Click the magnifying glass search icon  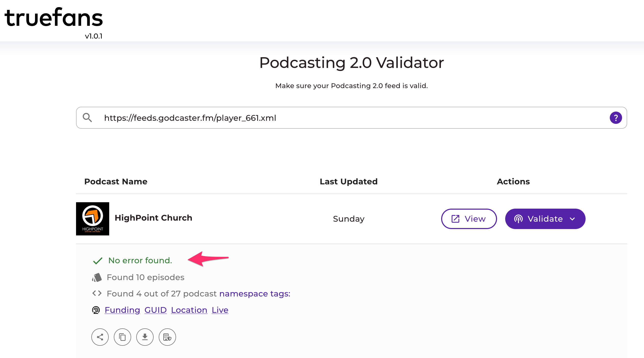[87, 118]
